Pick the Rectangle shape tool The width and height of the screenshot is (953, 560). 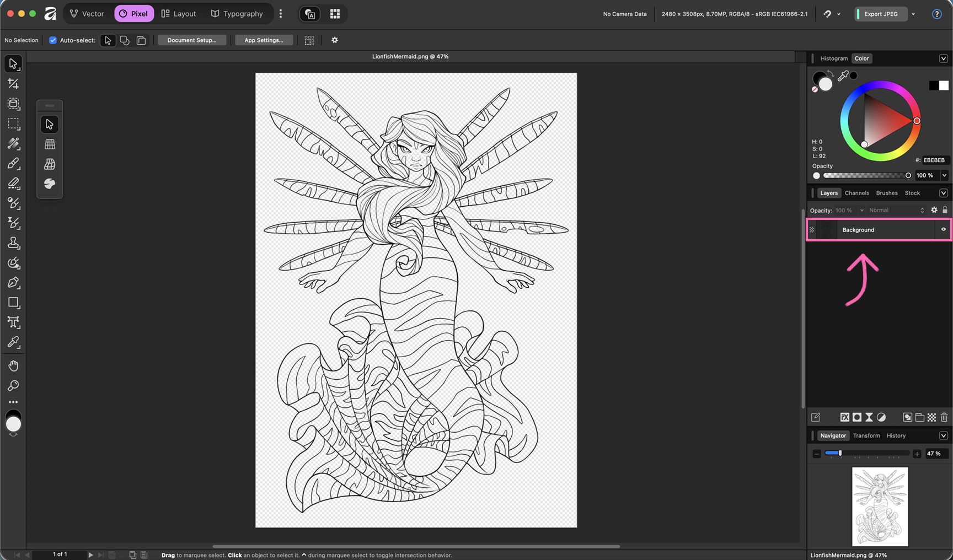click(x=13, y=303)
